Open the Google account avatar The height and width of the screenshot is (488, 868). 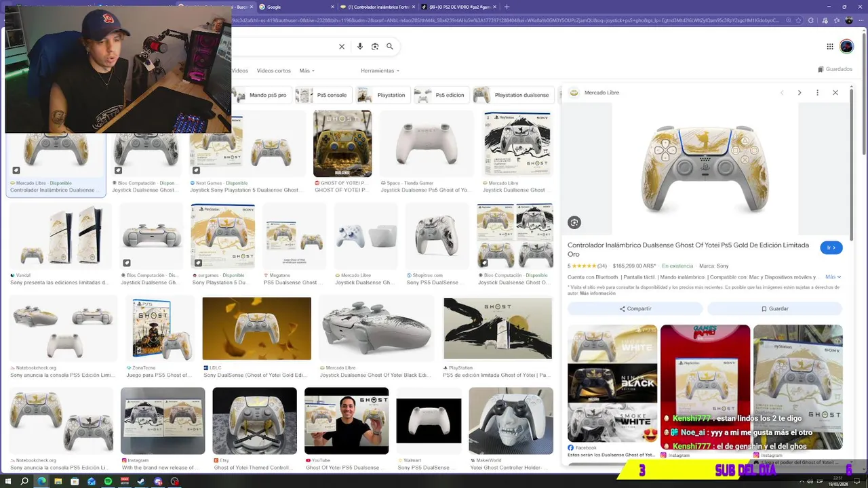coord(846,46)
